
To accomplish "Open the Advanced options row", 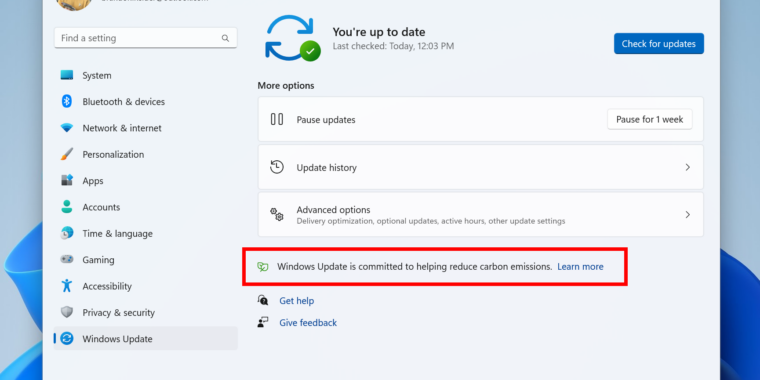I will (x=480, y=214).
